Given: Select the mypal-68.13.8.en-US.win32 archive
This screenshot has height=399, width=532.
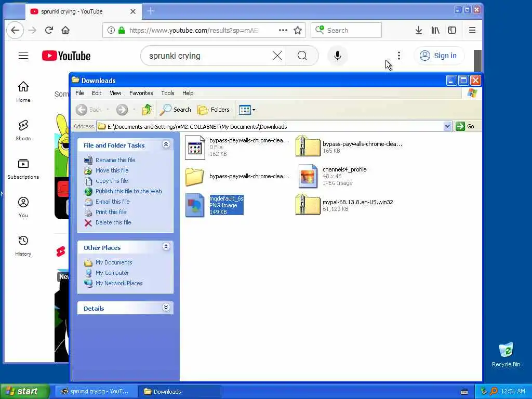Looking at the screenshot, I should tap(344, 205).
